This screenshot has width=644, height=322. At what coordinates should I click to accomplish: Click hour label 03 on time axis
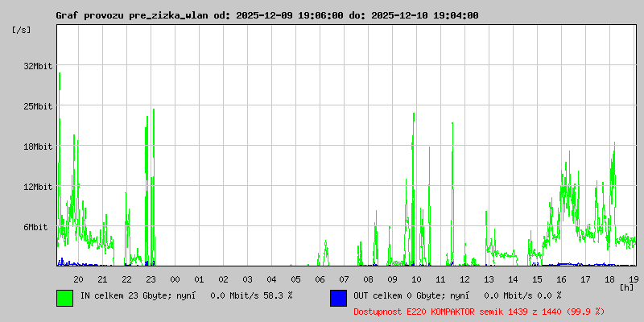[248, 279]
